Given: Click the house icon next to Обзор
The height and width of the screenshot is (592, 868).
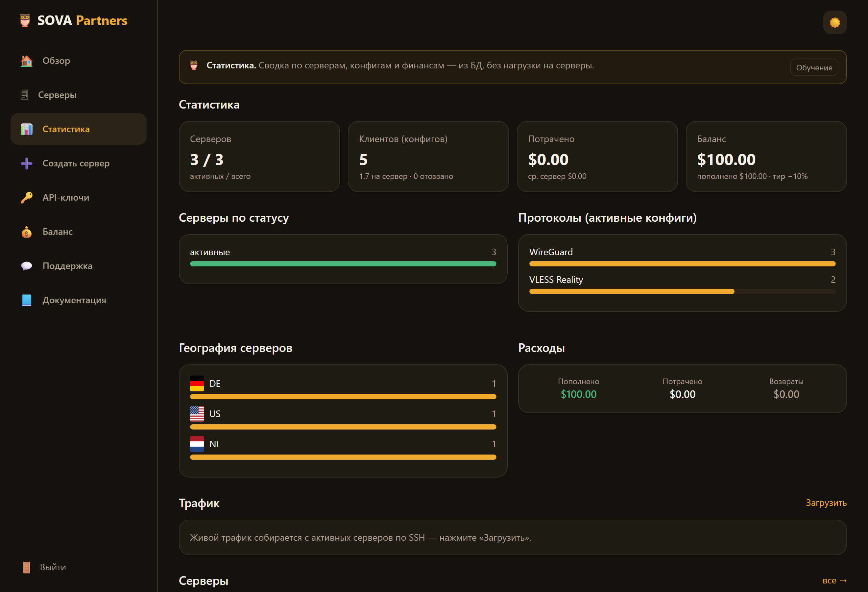Looking at the screenshot, I should (x=27, y=61).
